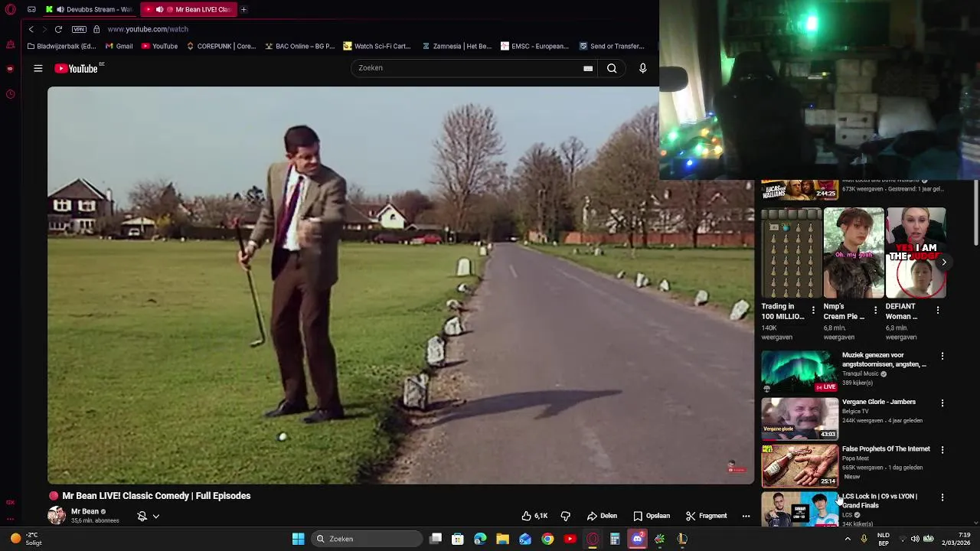This screenshot has height=551, width=980.
Task: Open the on-screen keyboard icon in search box
Action: point(588,68)
